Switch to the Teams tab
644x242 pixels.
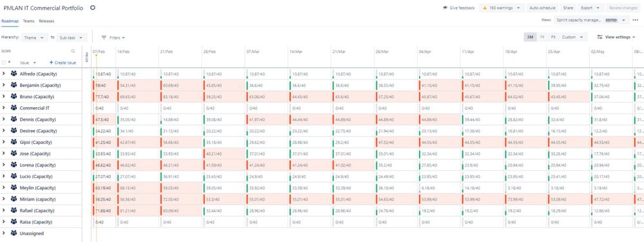[x=29, y=21]
